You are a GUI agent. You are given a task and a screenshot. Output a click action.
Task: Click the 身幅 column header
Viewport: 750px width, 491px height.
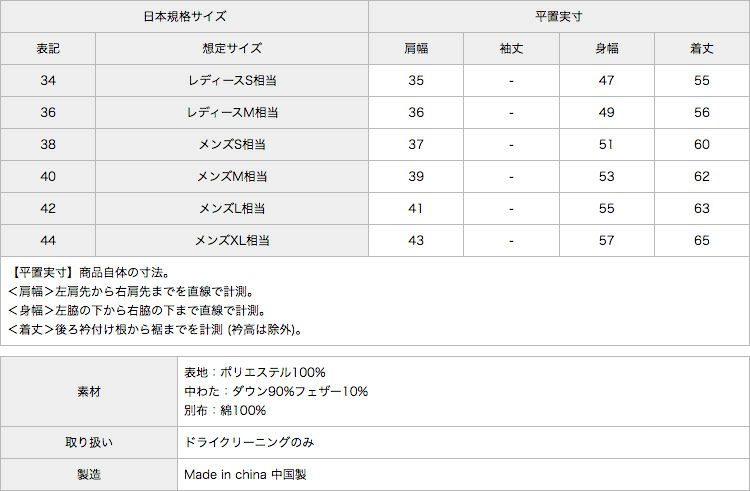click(x=606, y=48)
